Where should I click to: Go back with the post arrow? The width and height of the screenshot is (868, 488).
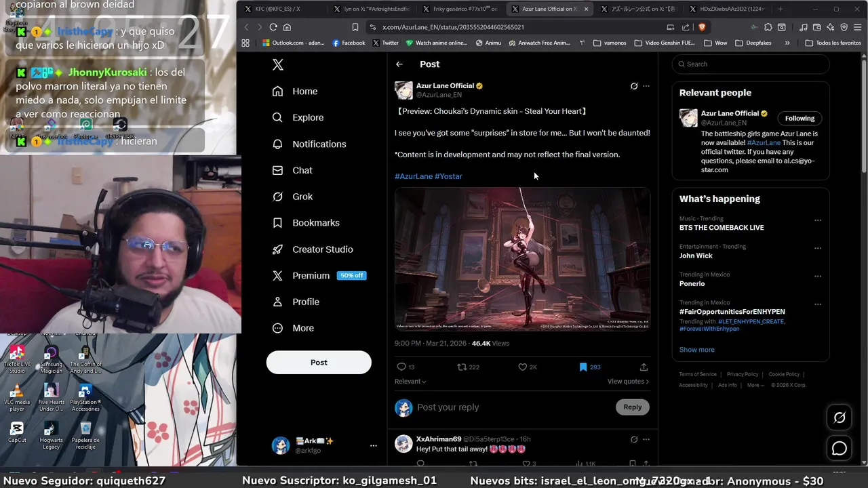(x=399, y=64)
